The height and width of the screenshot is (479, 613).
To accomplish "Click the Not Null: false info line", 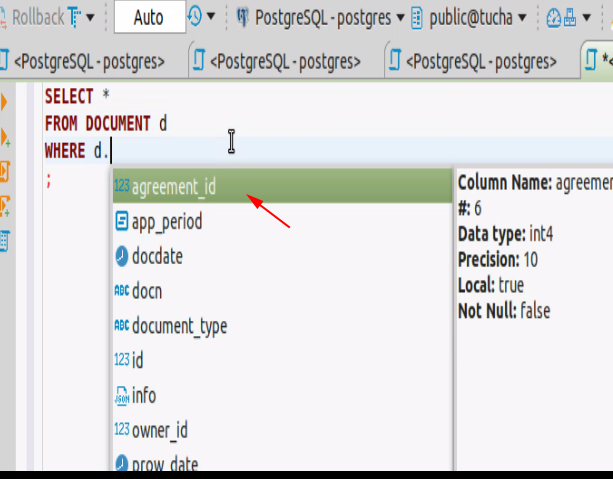I will (504, 311).
